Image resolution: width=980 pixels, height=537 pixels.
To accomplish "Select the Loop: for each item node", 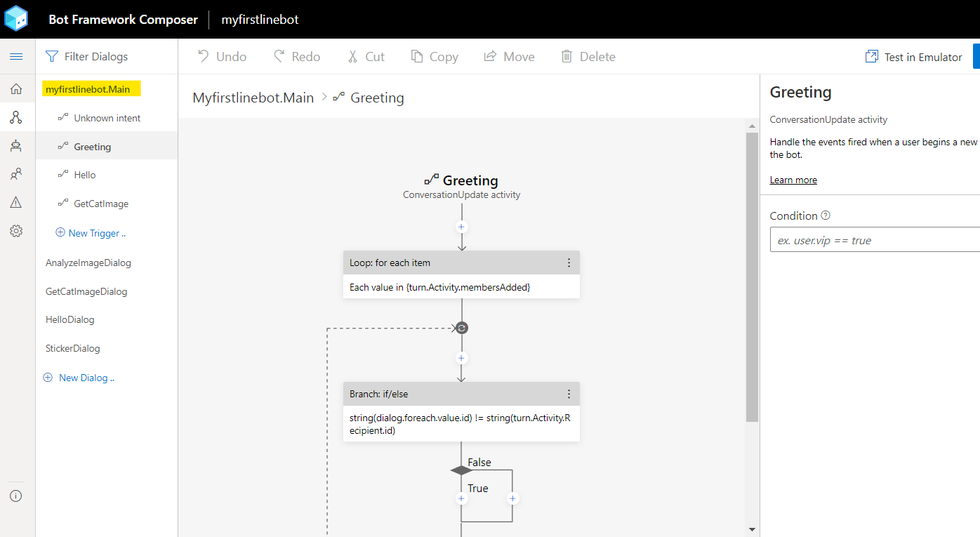I will click(x=461, y=274).
